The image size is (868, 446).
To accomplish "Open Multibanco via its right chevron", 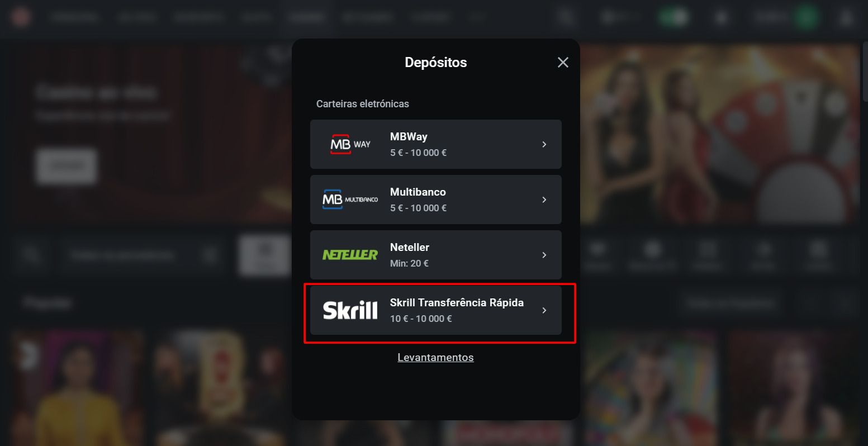I will 544,200.
